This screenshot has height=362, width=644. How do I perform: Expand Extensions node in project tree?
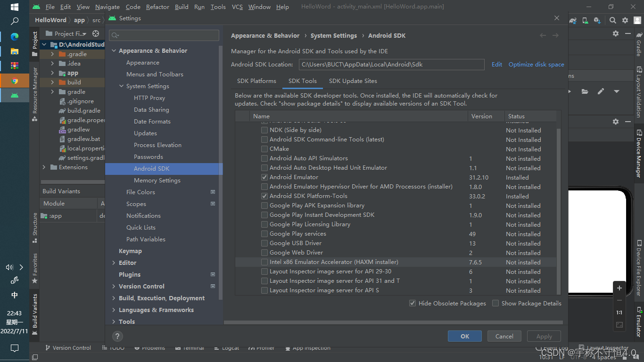click(x=44, y=167)
